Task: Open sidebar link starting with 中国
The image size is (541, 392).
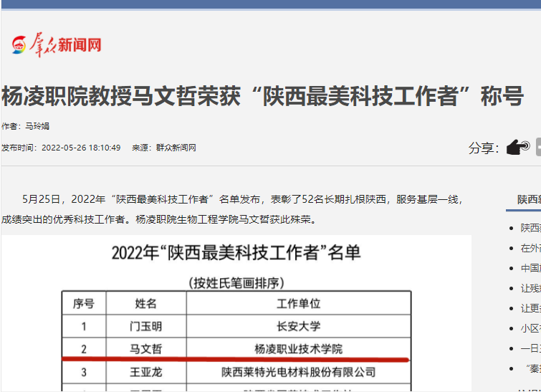Action: [x=530, y=268]
